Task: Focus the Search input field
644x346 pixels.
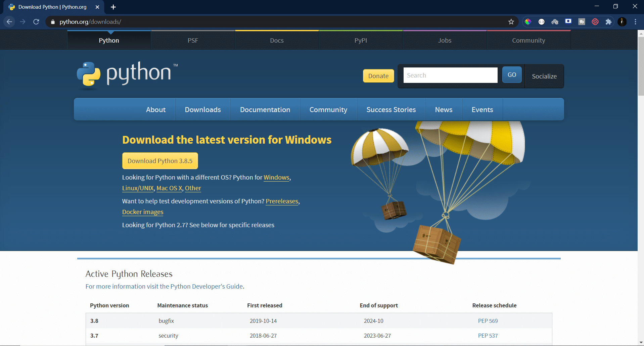Action: coord(451,75)
